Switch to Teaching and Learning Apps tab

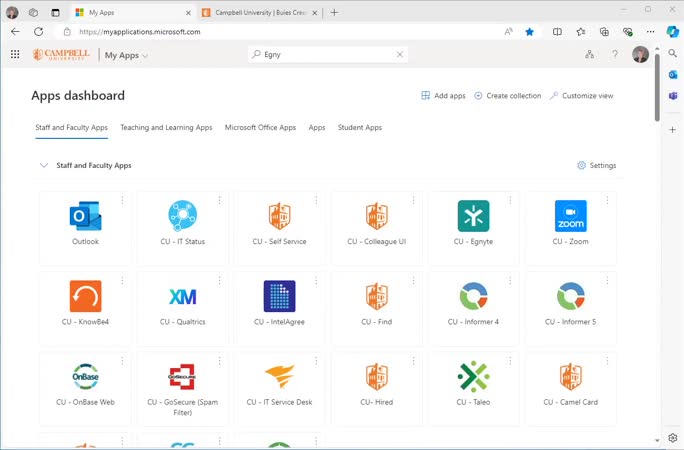166,127
